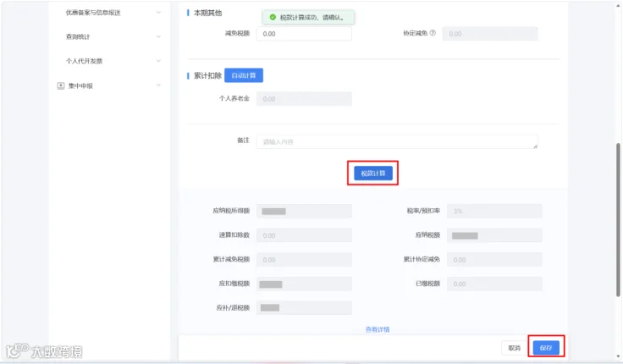Click the 应扣缴税额 field
The height and width of the screenshot is (364, 623).
coord(304,284)
